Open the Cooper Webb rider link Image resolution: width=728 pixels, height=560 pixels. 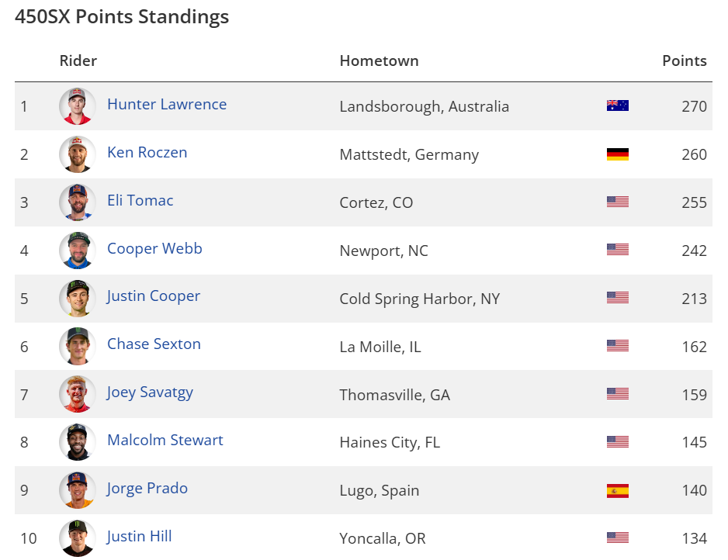[x=154, y=249]
